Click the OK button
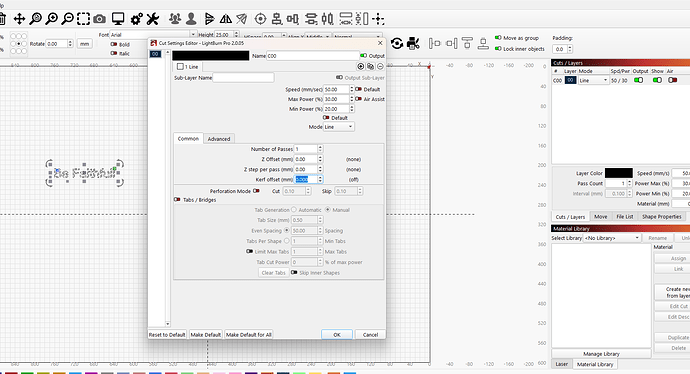The width and height of the screenshot is (690, 374). tap(337, 335)
